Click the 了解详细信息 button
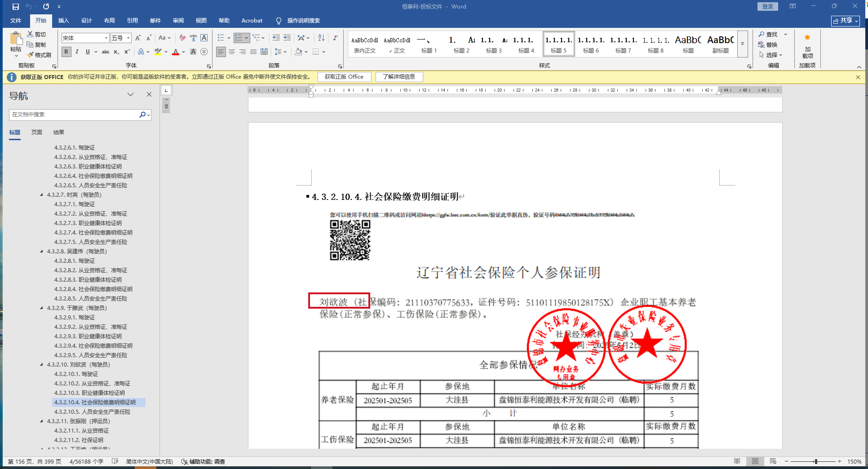The width and height of the screenshot is (868, 469). pos(399,77)
